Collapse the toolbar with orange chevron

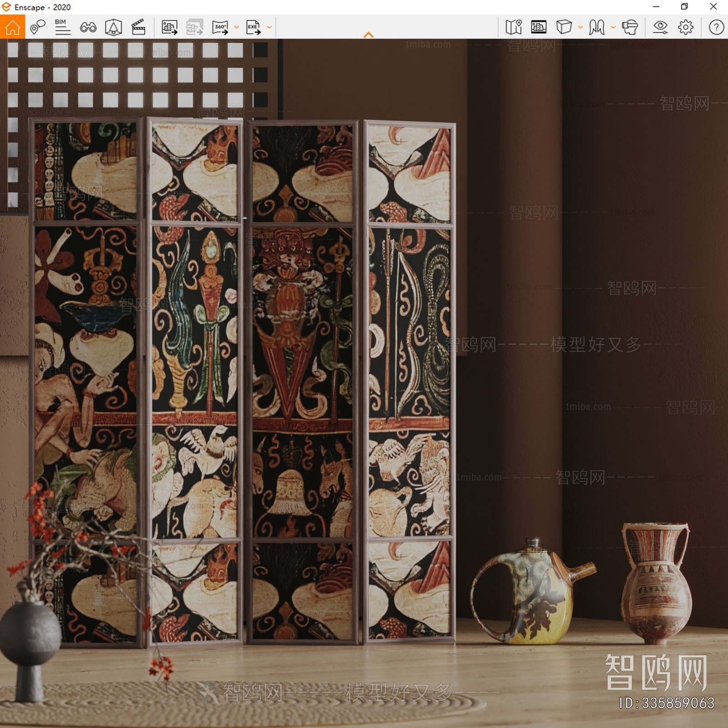tap(369, 35)
